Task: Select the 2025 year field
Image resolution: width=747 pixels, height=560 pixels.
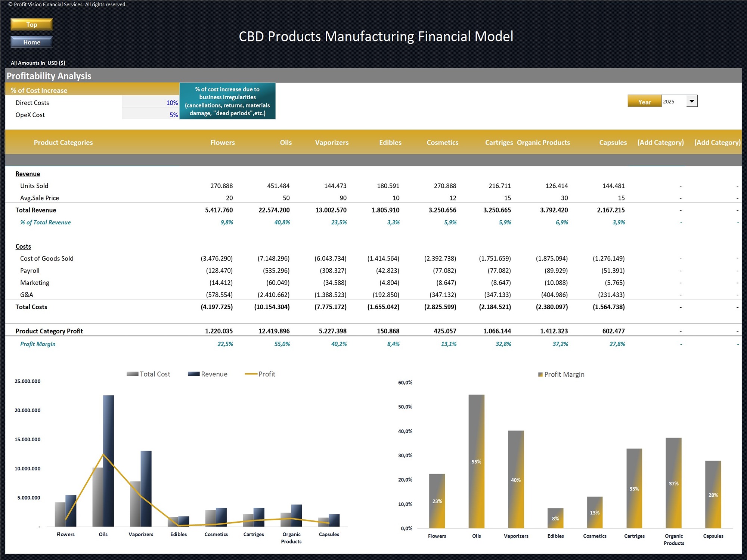Action: click(x=674, y=101)
